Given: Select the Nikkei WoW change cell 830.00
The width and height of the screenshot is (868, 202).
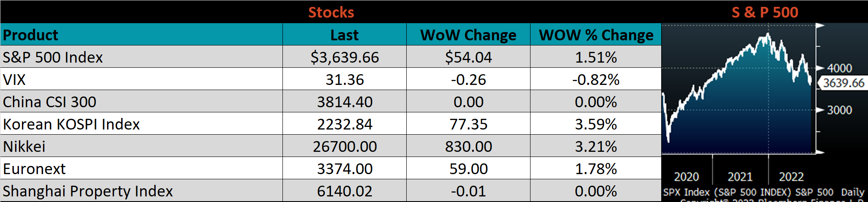Looking at the screenshot, I should point(468,147).
